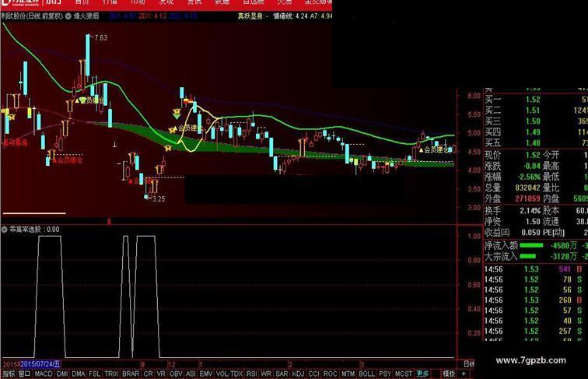The height and width of the screenshot is (379, 588).
Task: Click the 买三 bid row
Action: [x=536, y=121]
